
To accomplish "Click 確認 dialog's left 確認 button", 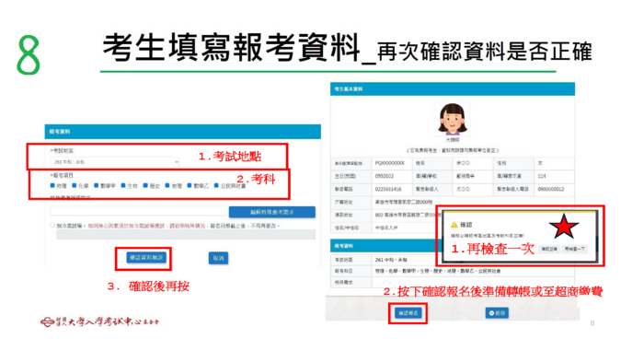I will (x=548, y=249).
